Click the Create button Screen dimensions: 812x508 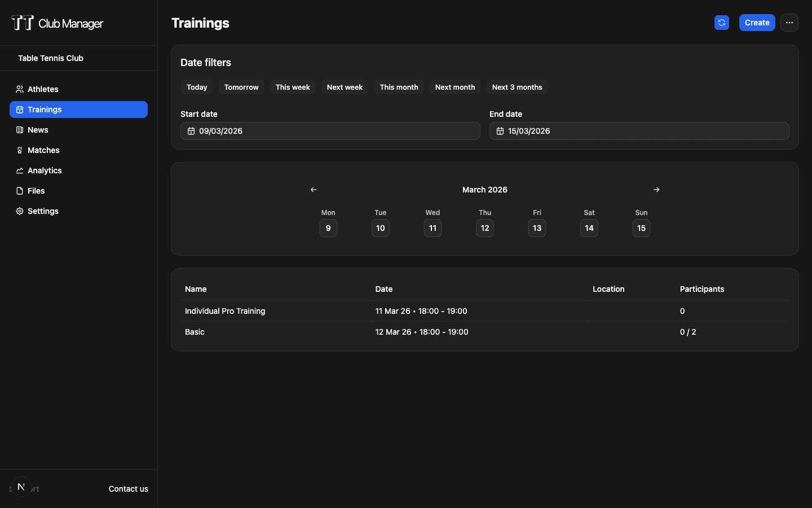[757, 23]
